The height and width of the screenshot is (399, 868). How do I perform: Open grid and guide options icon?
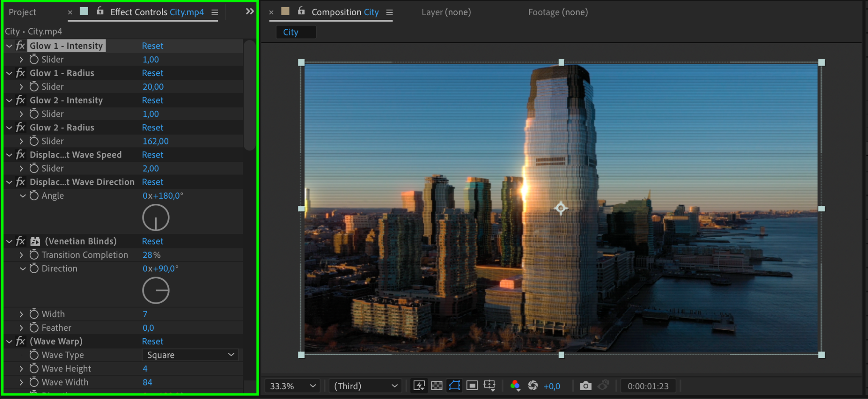[x=490, y=385]
